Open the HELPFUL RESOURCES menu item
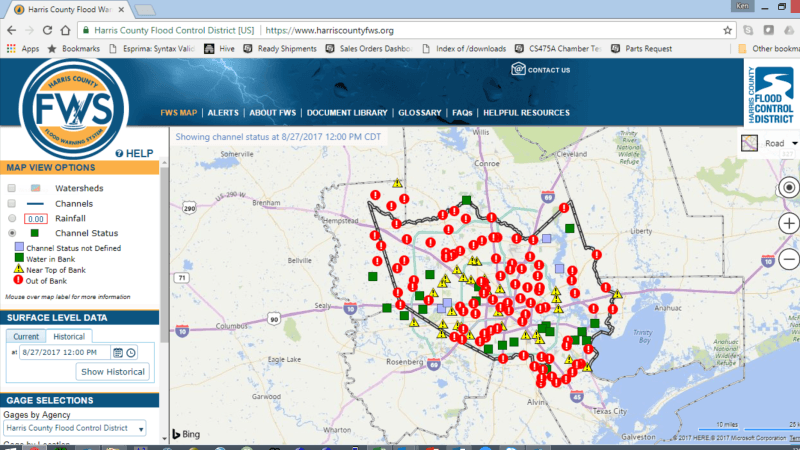 point(527,113)
